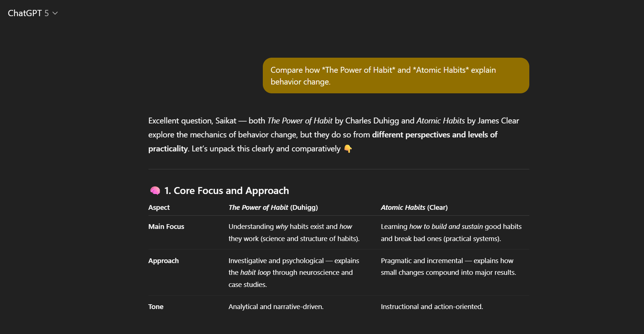Select the "Main Focus" row label
The image size is (644, 334).
pyautogui.click(x=166, y=227)
